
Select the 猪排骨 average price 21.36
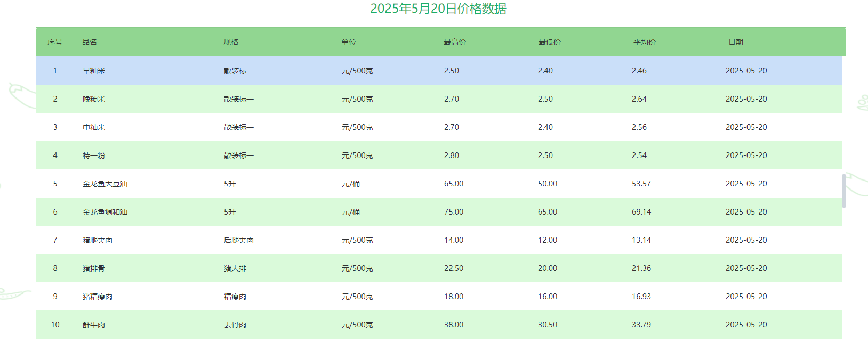[641, 268]
